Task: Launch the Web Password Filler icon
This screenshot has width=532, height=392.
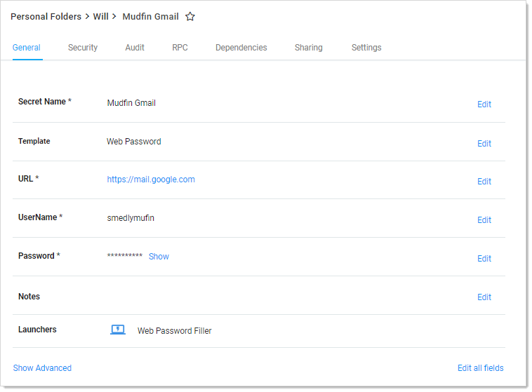Action: point(118,330)
